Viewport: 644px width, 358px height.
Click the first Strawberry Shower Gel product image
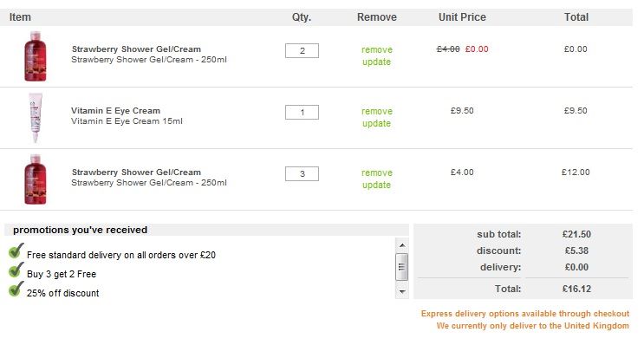click(35, 56)
